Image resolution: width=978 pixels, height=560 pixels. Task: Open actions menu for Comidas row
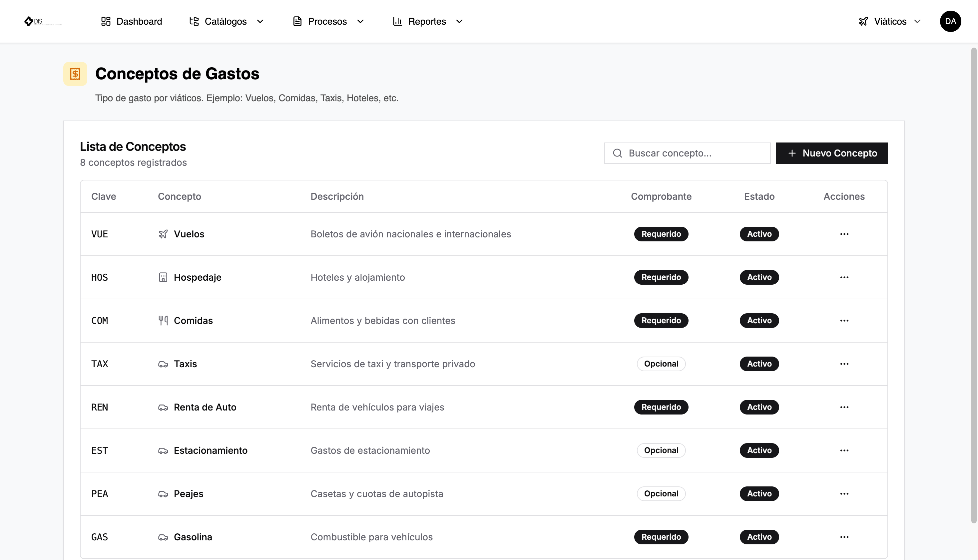point(844,320)
